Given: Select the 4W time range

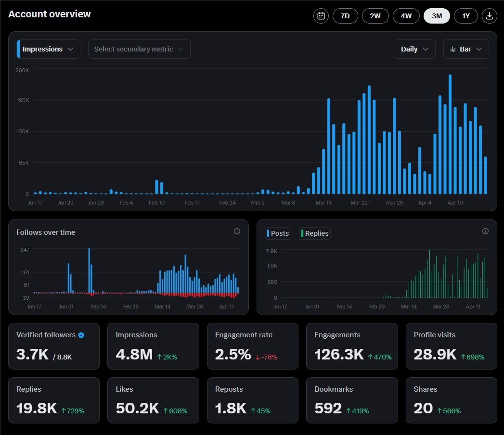Looking at the screenshot, I should pos(406,16).
